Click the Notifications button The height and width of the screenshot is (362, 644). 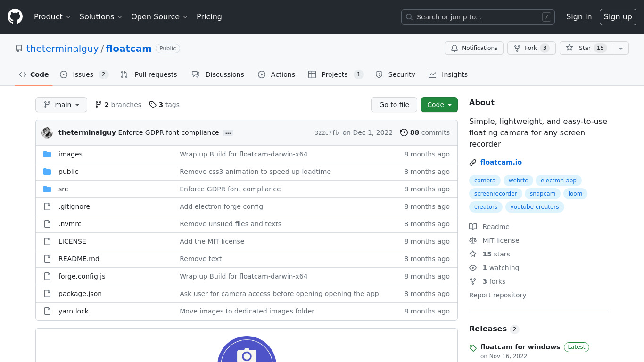tap(474, 48)
